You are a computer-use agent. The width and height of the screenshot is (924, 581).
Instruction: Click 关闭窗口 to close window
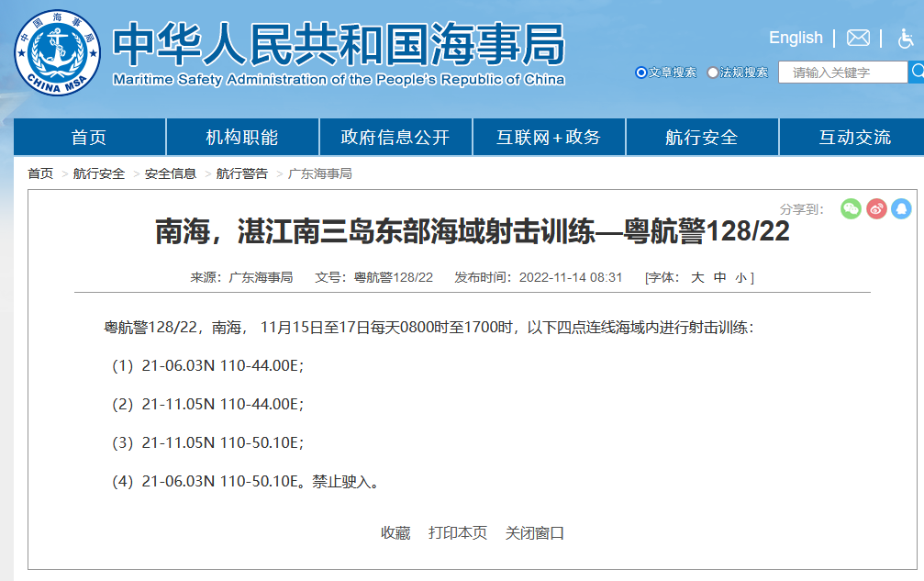point(534,532)
